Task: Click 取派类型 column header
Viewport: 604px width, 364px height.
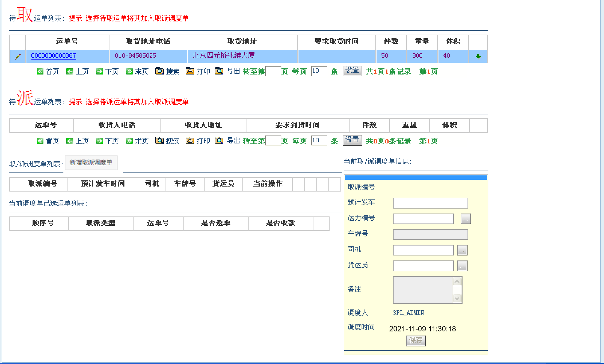Action: tap(100, 223)
